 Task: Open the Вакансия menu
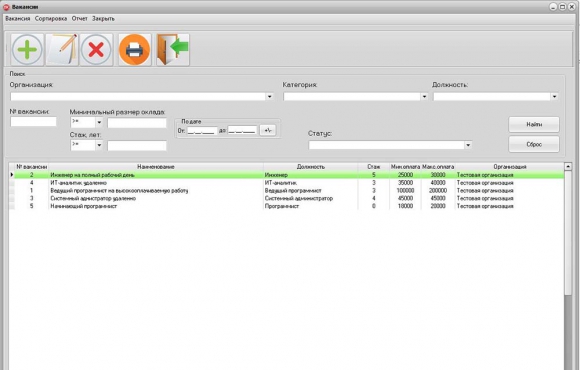click(18, 18)
